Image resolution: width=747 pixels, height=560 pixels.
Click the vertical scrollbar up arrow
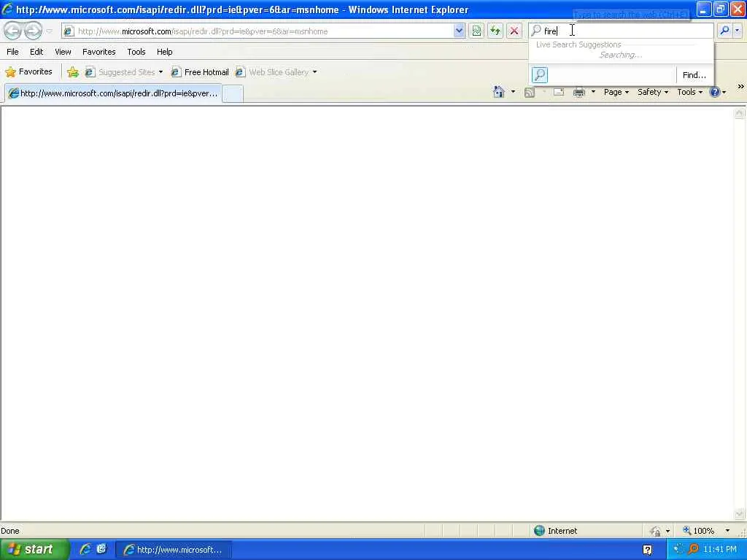click(739, 113)
